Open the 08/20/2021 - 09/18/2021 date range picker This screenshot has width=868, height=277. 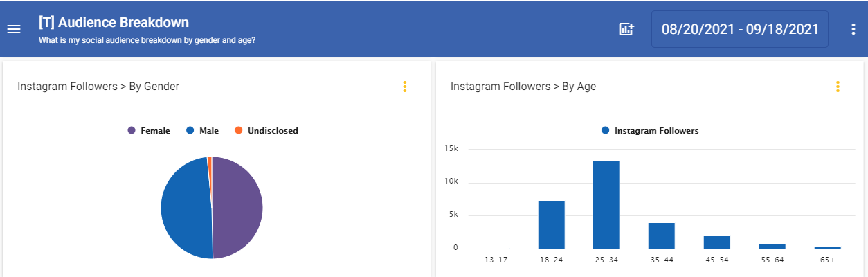[x=739, y=29]
